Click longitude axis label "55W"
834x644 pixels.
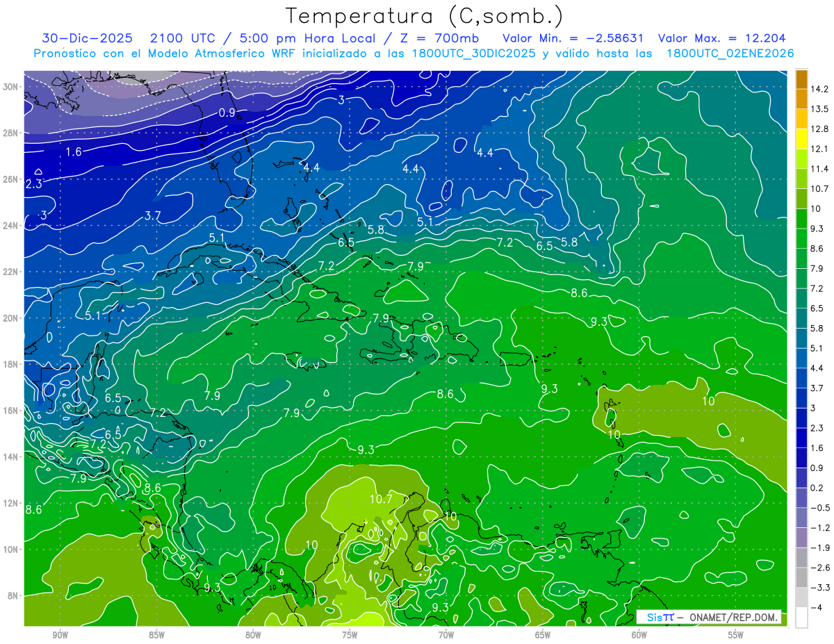[736, 635]
